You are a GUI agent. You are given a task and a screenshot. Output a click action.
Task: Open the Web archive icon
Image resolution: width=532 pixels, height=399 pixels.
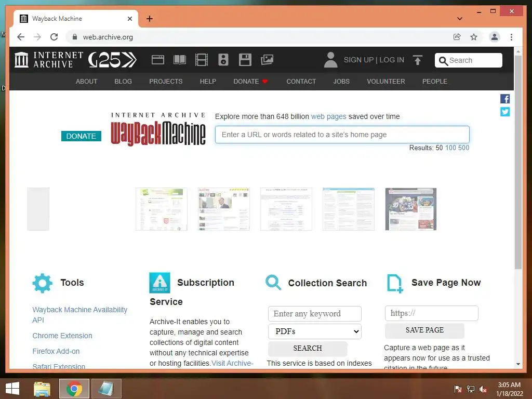158,60
